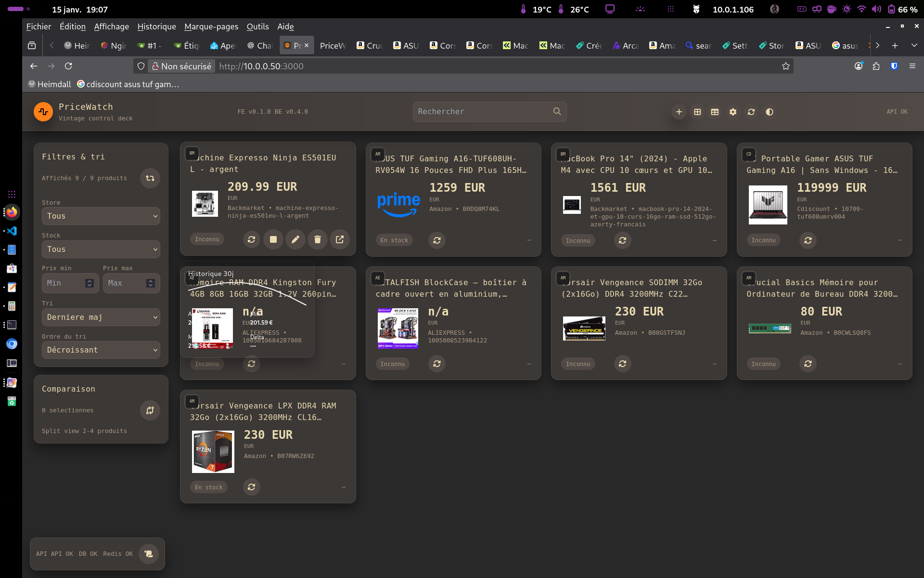Screen dimensions: 924x578
Task: Edit the Ninja Expresso product with pencil
Action: pyautogui.click(x=295, y=239)
